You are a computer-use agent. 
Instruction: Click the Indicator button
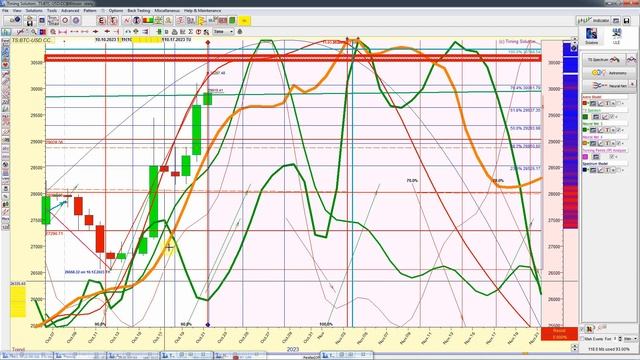[x=594, y=20]
